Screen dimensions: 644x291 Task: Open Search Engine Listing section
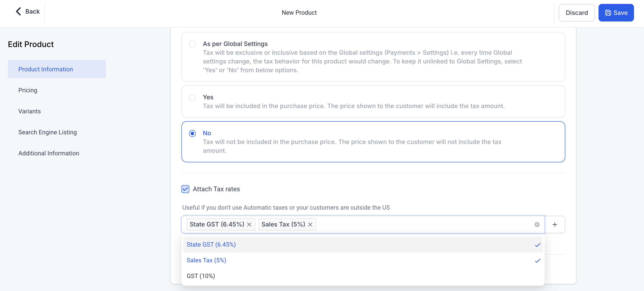47,132
